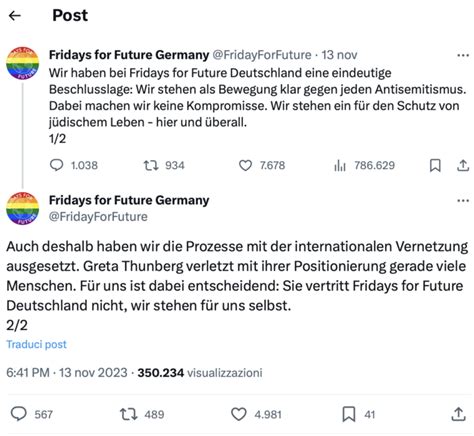Open the rainbow avatar on the first tweet
The height and width of the screenshot is (436, 474).
coord(23,63)
